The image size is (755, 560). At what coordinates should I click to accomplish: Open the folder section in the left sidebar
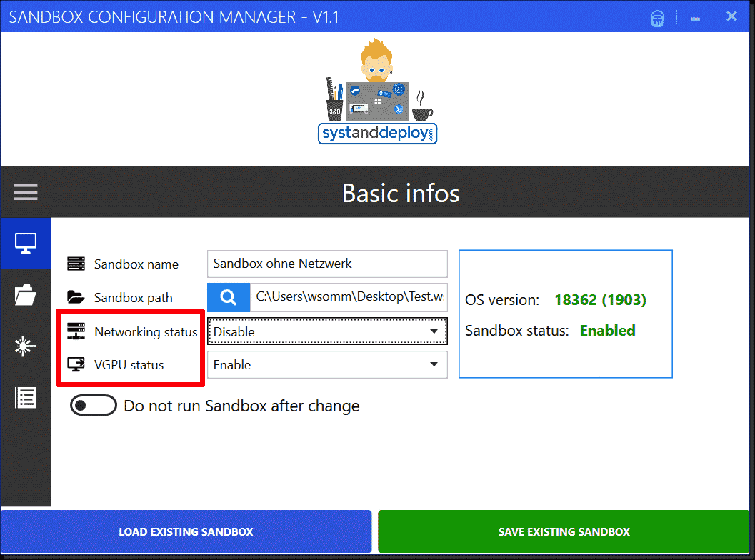[x=26, y=295]
